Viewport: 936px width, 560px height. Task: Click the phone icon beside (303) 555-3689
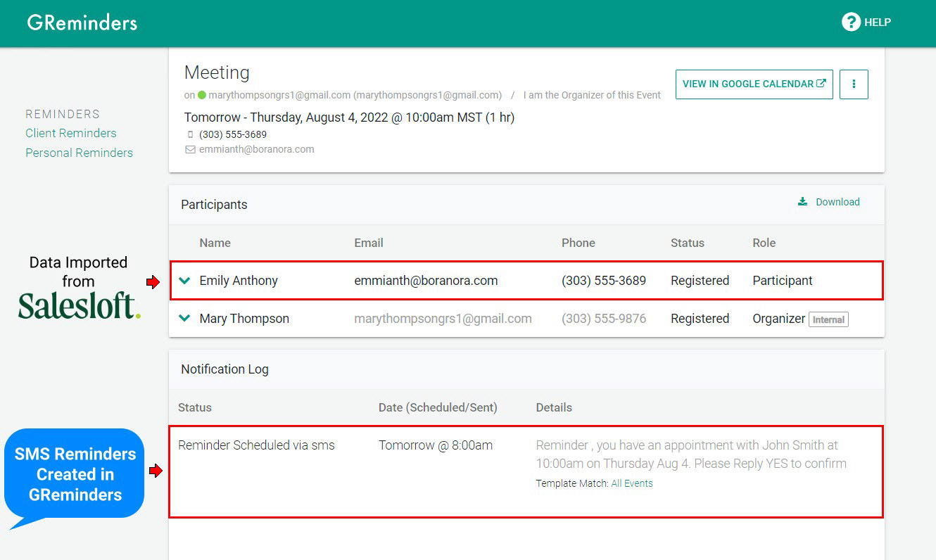pyautogui.click(x=190, y=134)
